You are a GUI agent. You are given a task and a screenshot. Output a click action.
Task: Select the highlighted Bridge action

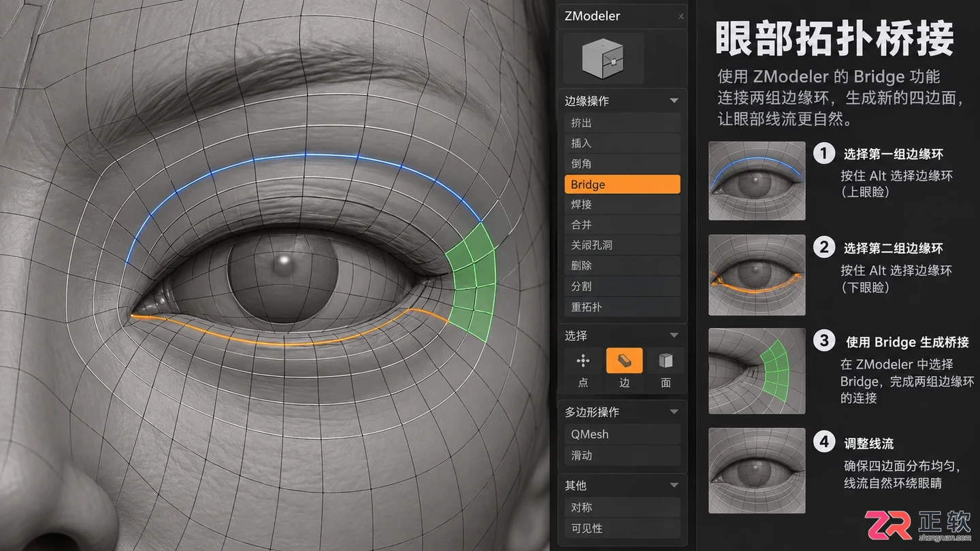(x=622, y=184)
